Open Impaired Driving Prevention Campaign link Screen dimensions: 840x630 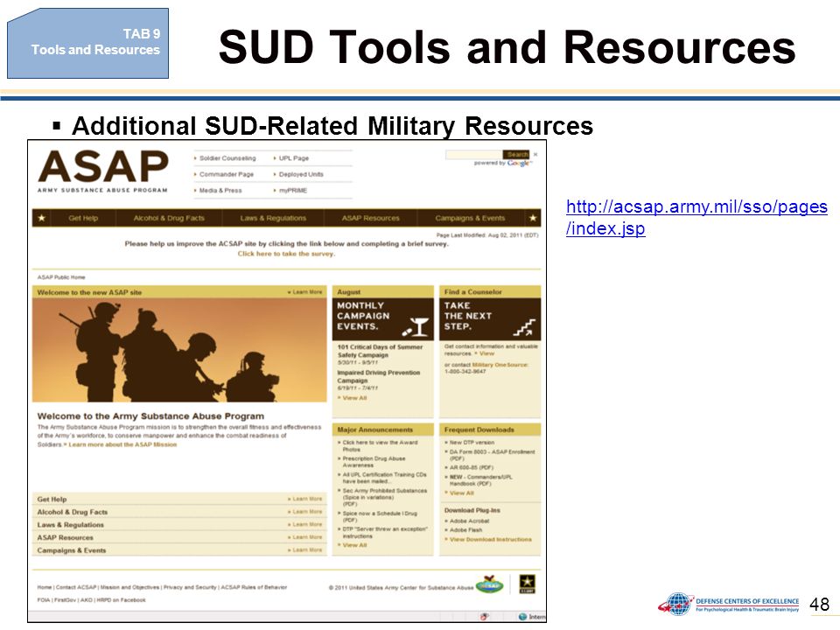point(378,376)
